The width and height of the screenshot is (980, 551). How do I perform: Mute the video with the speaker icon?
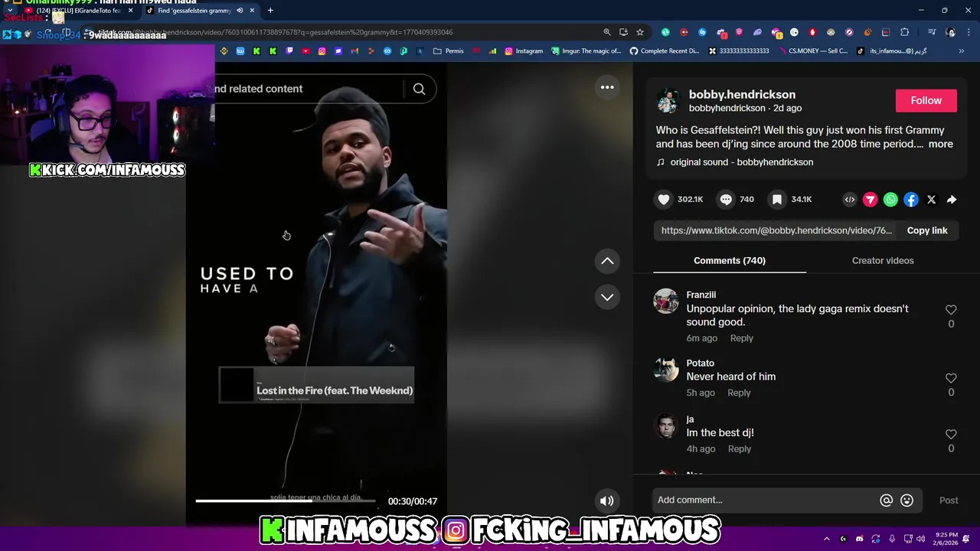click(606, 501)
